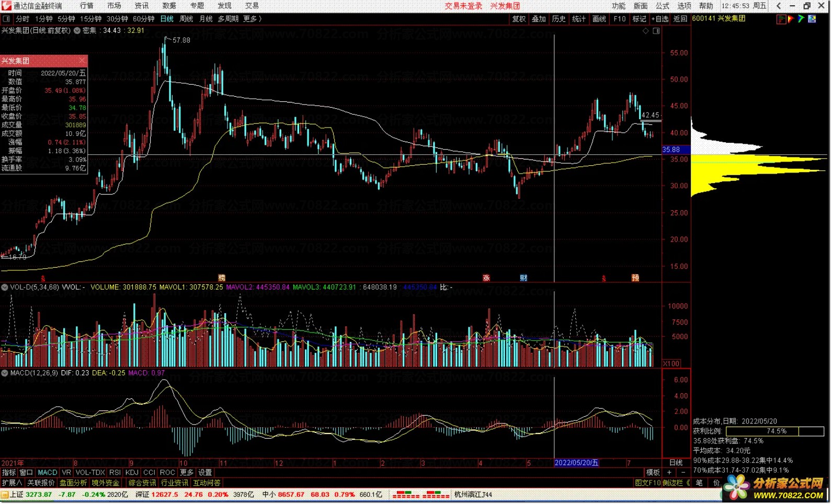The width and height of the screenshot is (832, 504).
Task: Select the KDJ indicator
Action: point(132,473)
